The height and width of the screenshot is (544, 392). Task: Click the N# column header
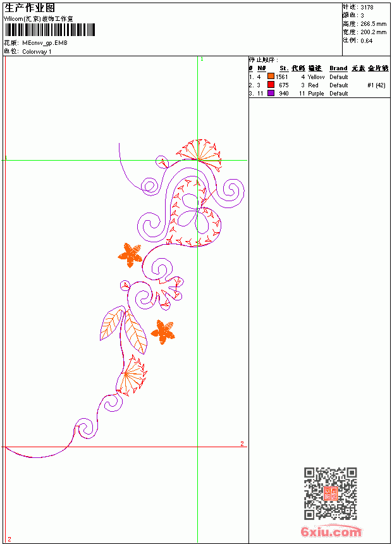[x=262, y=68]
